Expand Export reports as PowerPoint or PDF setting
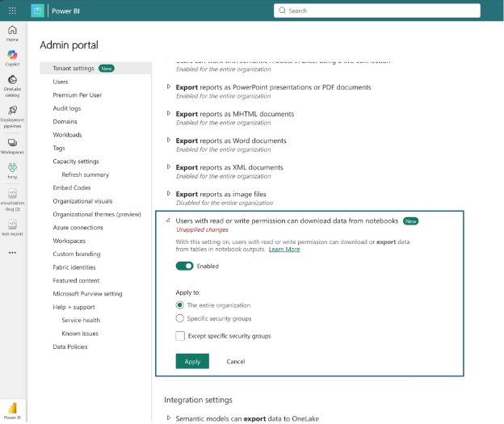 tap(169, 86)
